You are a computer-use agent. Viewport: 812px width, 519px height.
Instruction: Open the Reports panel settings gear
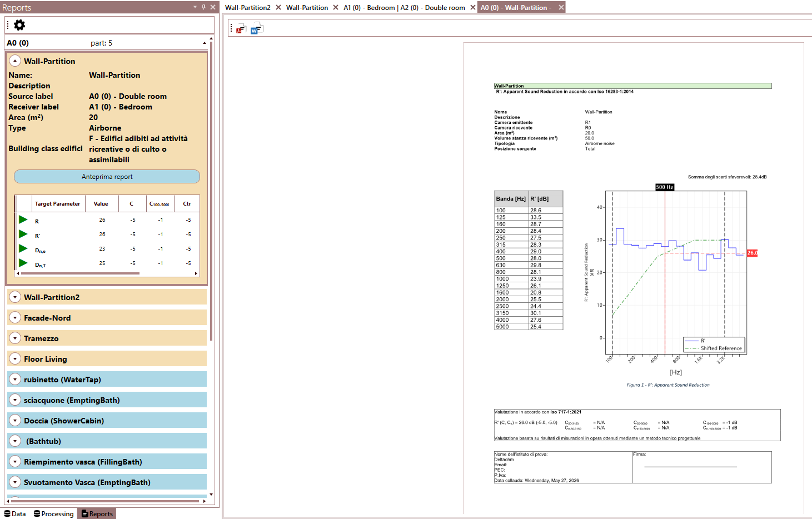19,25
